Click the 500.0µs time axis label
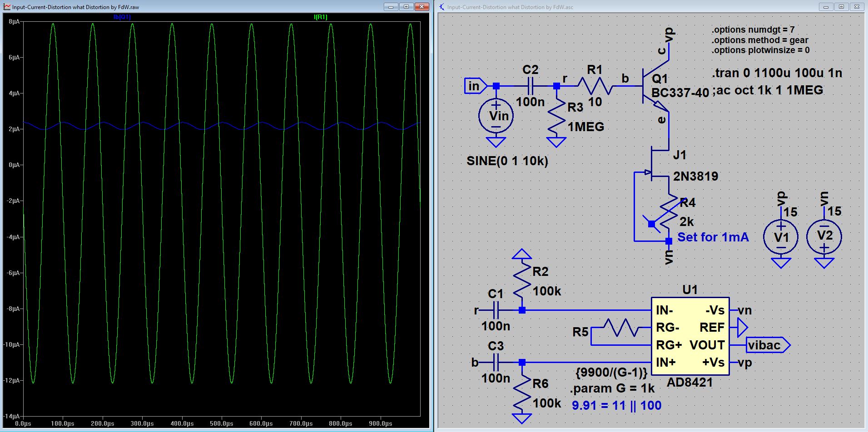 pos(221,424)
